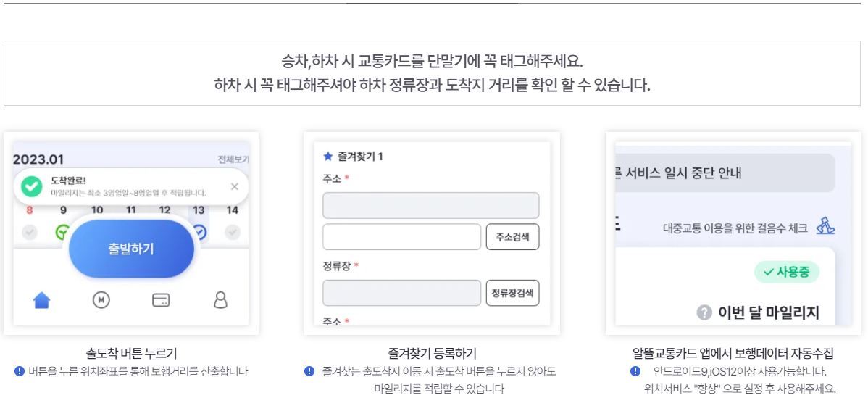Click the transit card icon in bottom bar
The height and width of the screenshot is (419, 868).
coord(162,299)
